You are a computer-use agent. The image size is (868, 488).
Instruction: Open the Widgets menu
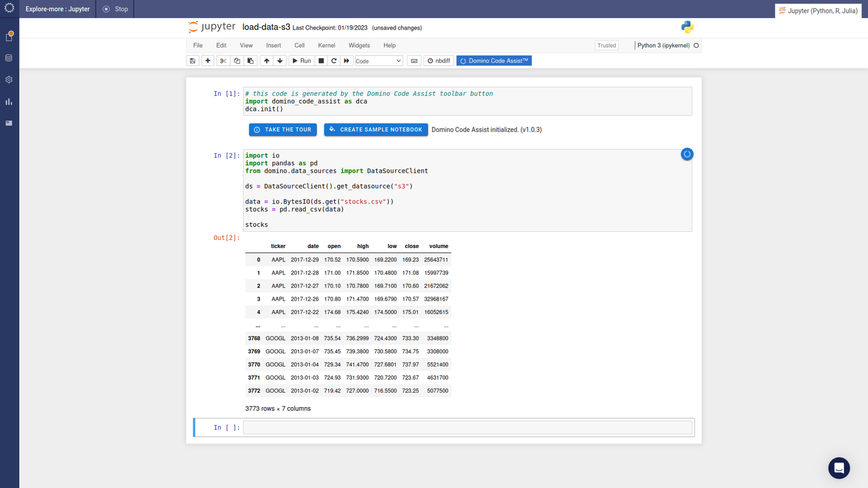coord(359,45)
